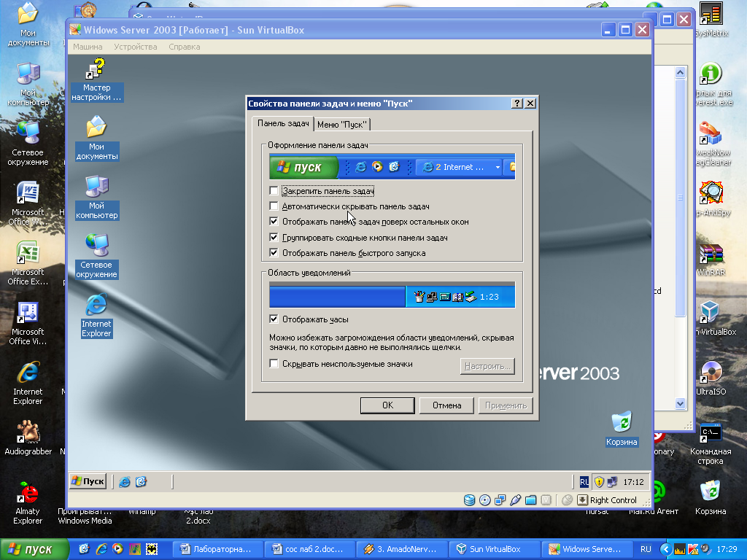Switch to '3. AmadoNerv...' Winamp taskbar button
This screenshot has height=560, width=747.
(x=402, y=549)
